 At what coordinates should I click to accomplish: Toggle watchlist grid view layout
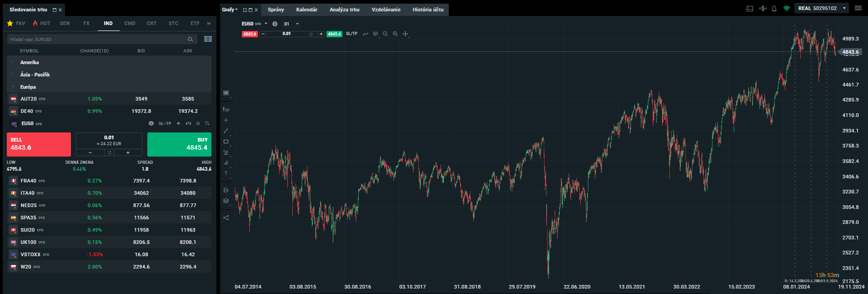pyautogui.click(x=208, y=39)
